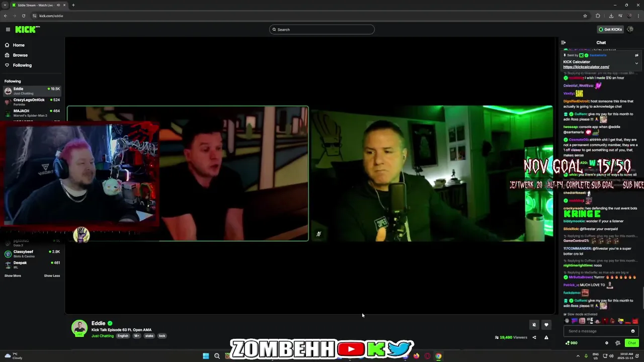Show hidden system tray icons

coord(578,356)
